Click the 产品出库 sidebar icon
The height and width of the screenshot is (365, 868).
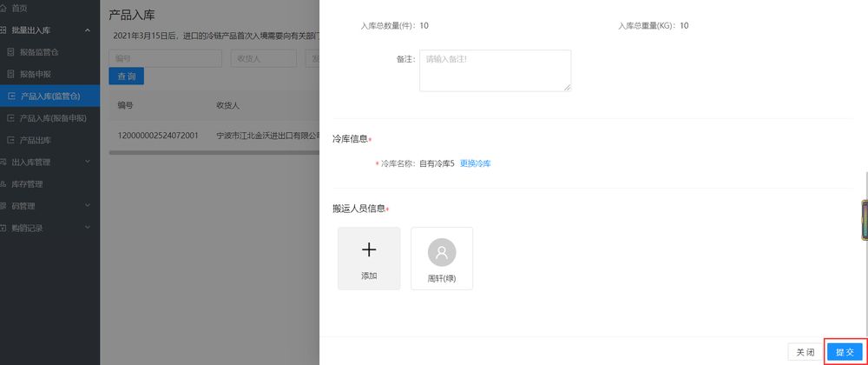(11, 140)
